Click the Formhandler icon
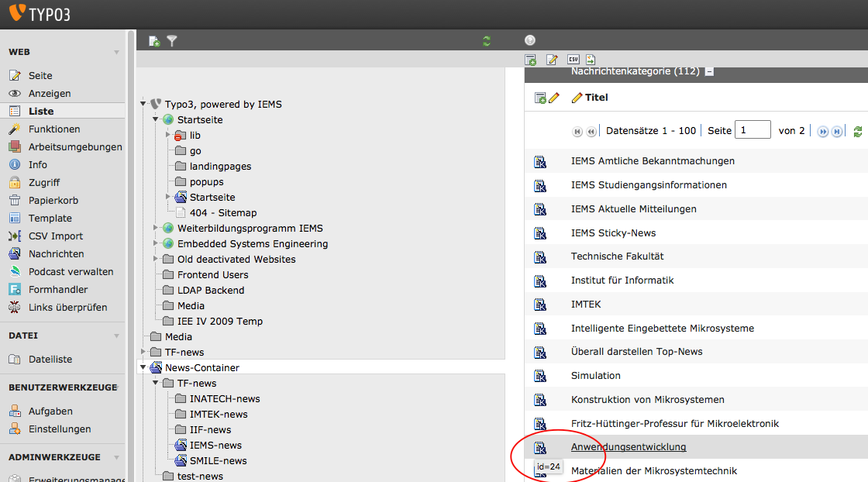868x482 pixels. click(15, 289)
